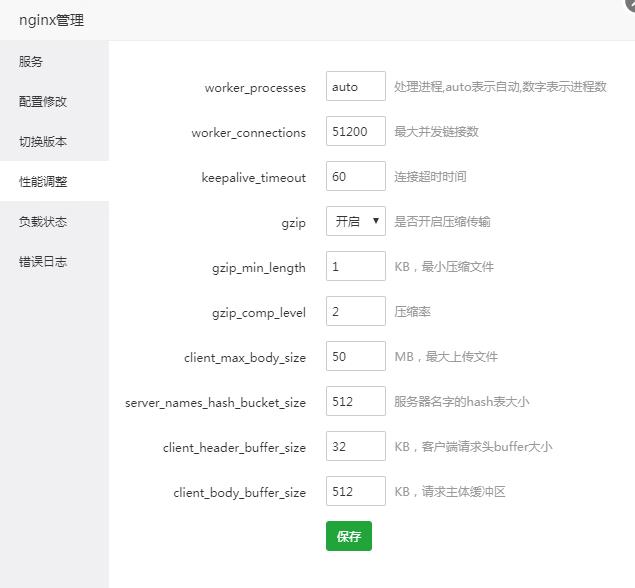Image resolution: width=635 pixels, height=588 pixels.
Task: Open the 负载状态 tab
Action: [54, 222]
